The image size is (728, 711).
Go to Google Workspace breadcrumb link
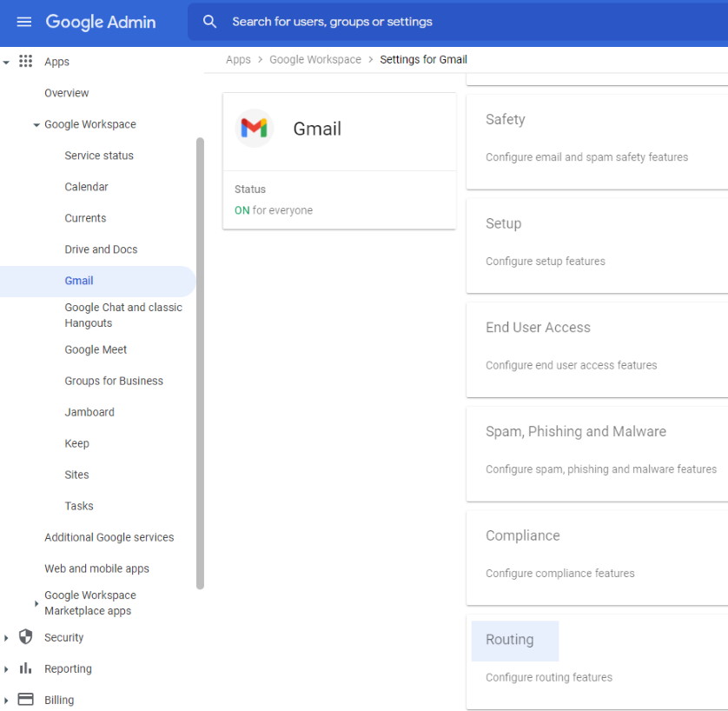(315, 59)
